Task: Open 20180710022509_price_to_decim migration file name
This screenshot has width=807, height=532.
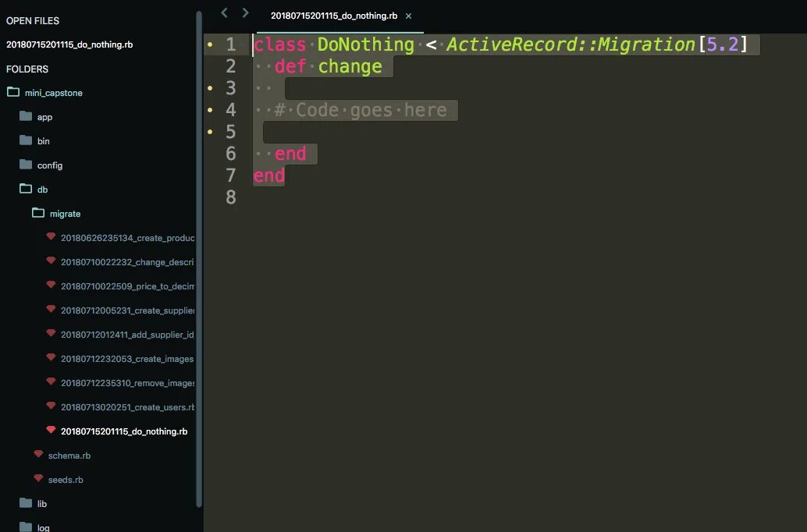Action: pos(128,286)
